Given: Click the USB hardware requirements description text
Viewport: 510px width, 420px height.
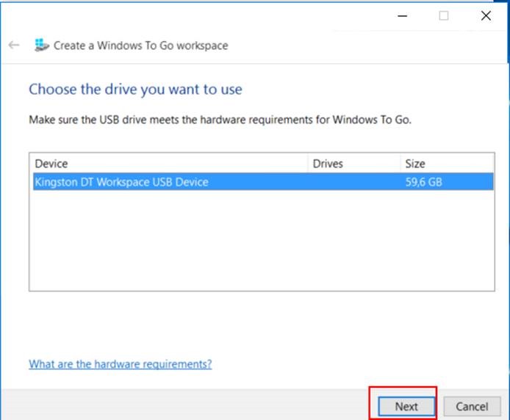Looking at the screenshot, I should (x=220, y=120).
